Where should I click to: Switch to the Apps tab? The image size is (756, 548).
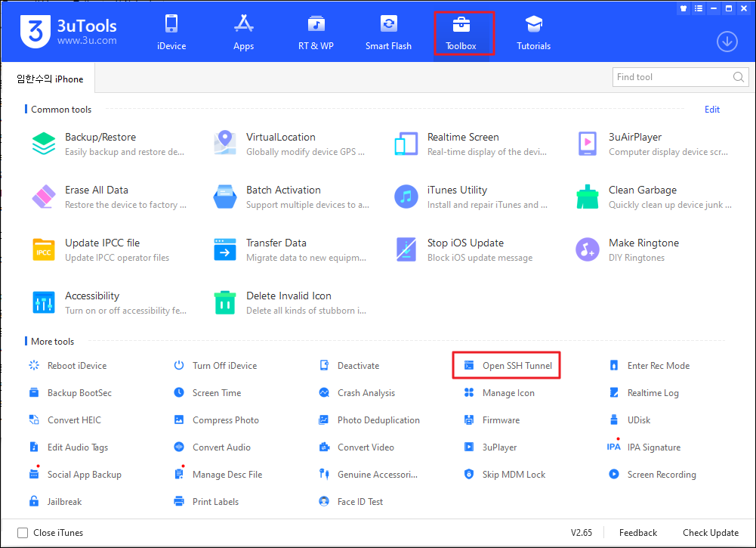(243, 33)
